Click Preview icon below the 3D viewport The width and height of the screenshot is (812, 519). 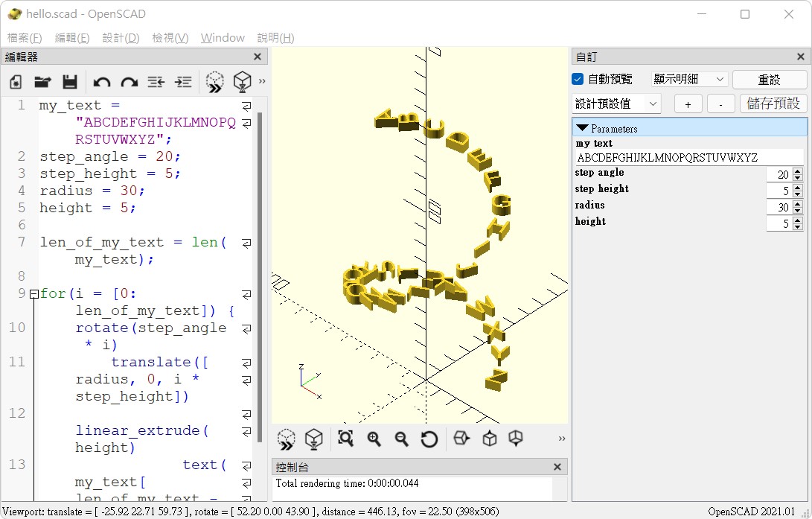pos(286,439)
